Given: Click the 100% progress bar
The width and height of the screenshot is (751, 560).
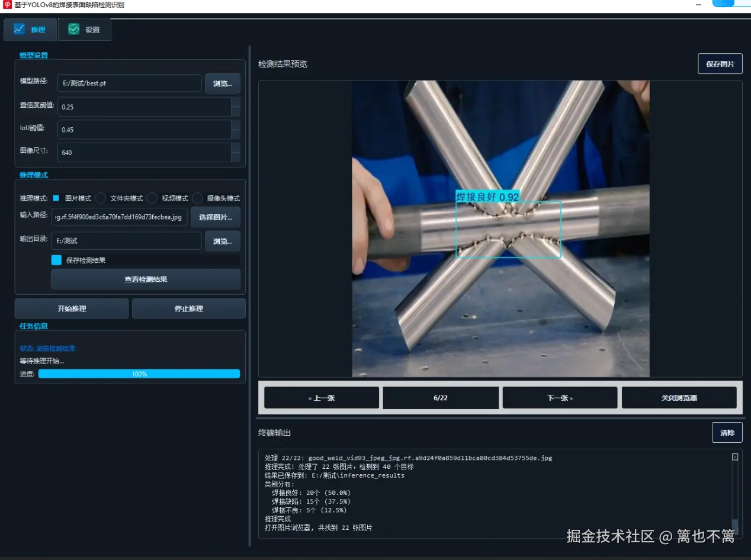Looking at the screenshot, I should [x=139, y=374].
